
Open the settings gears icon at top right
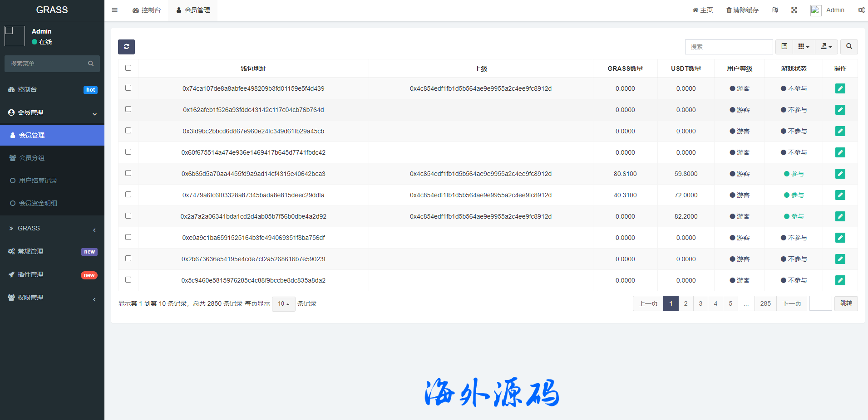pyautogui.click(x=861, y=10)
